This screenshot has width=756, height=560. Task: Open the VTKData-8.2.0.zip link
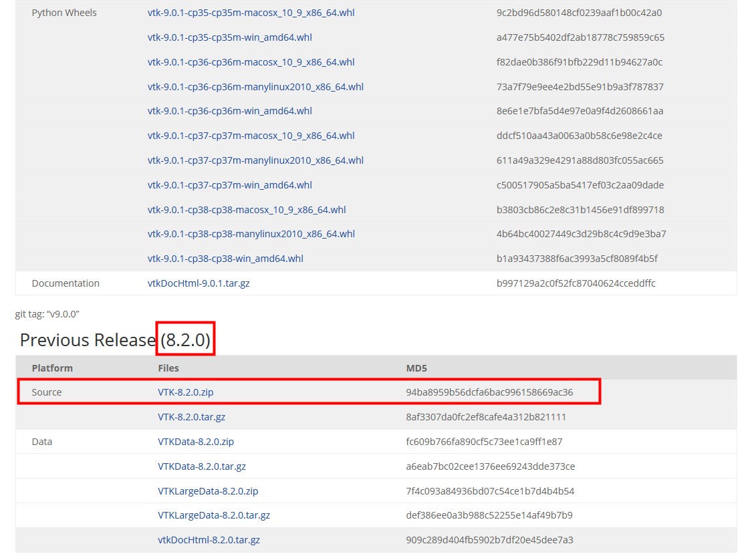[x=196, y=441]
